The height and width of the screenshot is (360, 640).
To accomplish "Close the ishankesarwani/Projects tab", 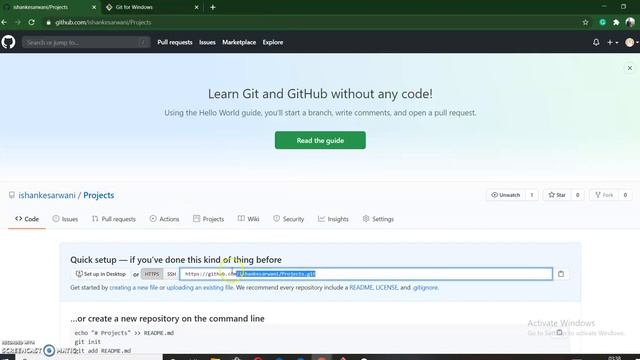I will point(94,7).
